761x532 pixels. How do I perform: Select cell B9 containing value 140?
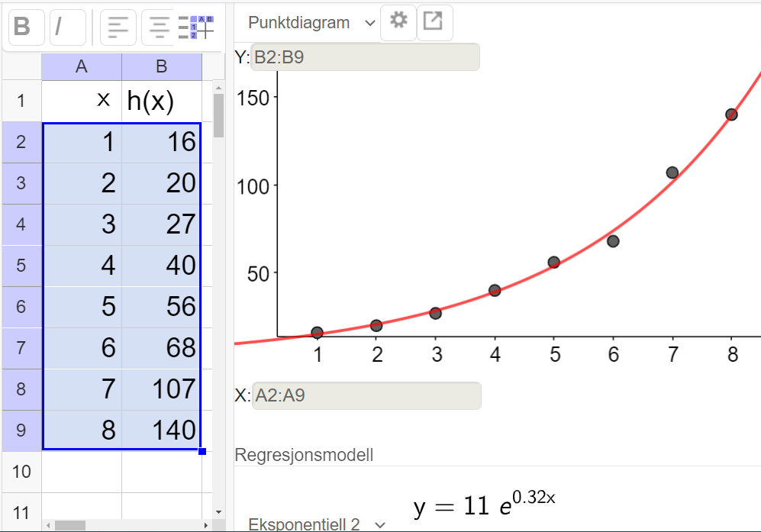click(162, 430)
